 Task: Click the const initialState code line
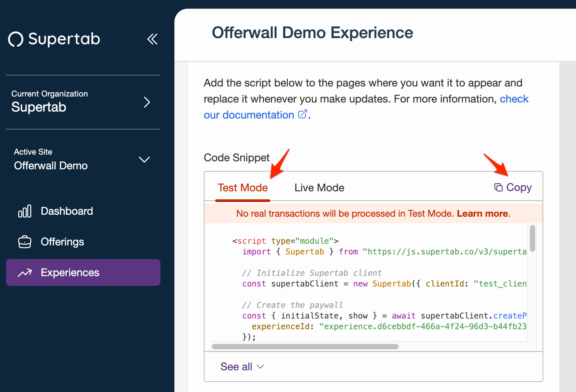point(385,316)
